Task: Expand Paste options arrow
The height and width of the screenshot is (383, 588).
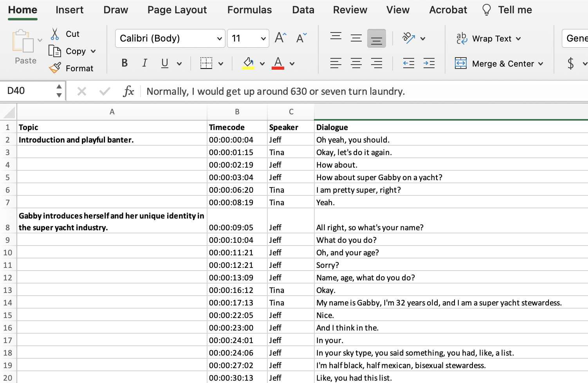Action: coord(40,40)
